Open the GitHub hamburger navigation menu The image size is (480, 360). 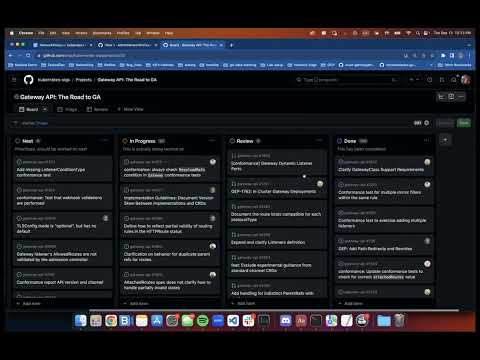(x=14, y=80)
